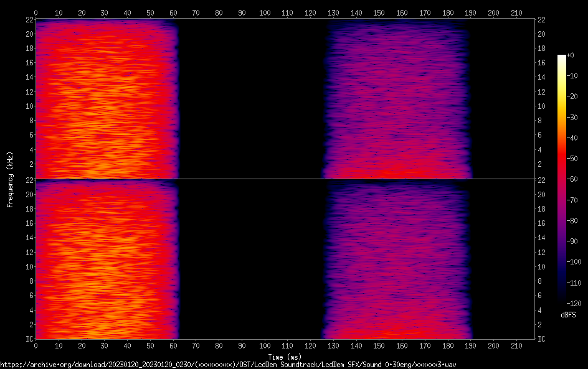This screenshot has height=369, width=588.
Task: Click the "Frequency (kHz)" vertical axis label
Action: (x=10, y=179)
